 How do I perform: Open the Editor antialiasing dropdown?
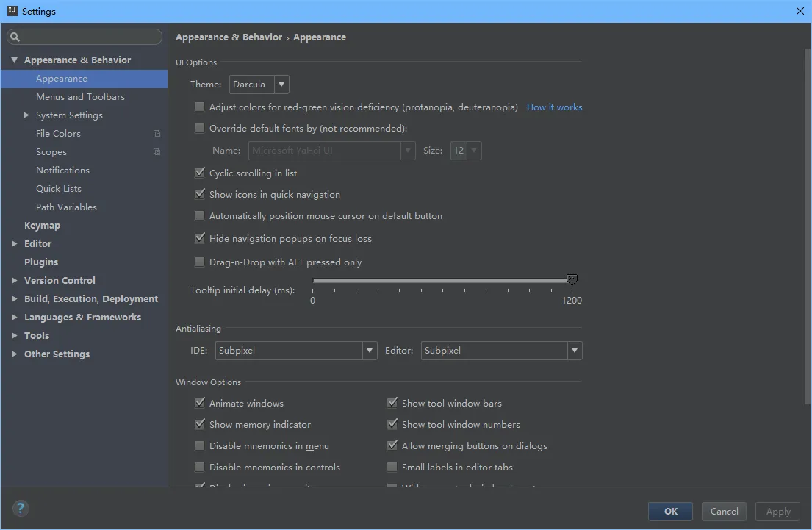click(501, 351)
